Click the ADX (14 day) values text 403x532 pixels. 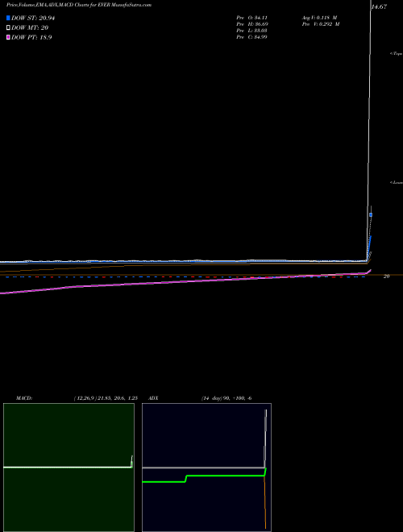pyautogui.click(x=226, y=398)
